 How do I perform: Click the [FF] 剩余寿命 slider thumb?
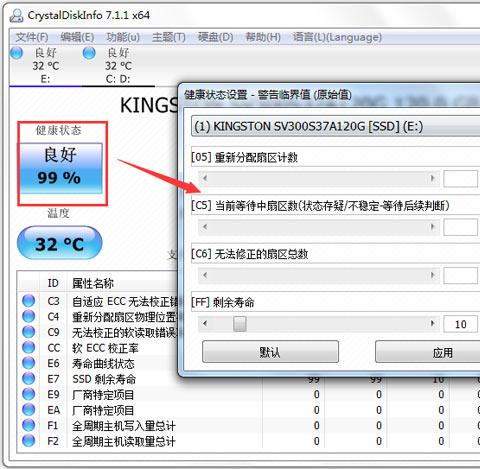tap(240, 324)
